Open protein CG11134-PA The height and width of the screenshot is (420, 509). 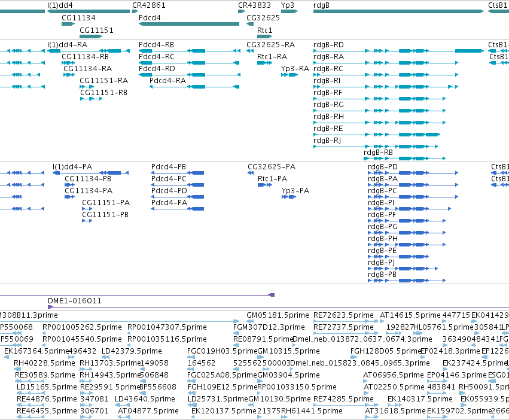[89, 191]
